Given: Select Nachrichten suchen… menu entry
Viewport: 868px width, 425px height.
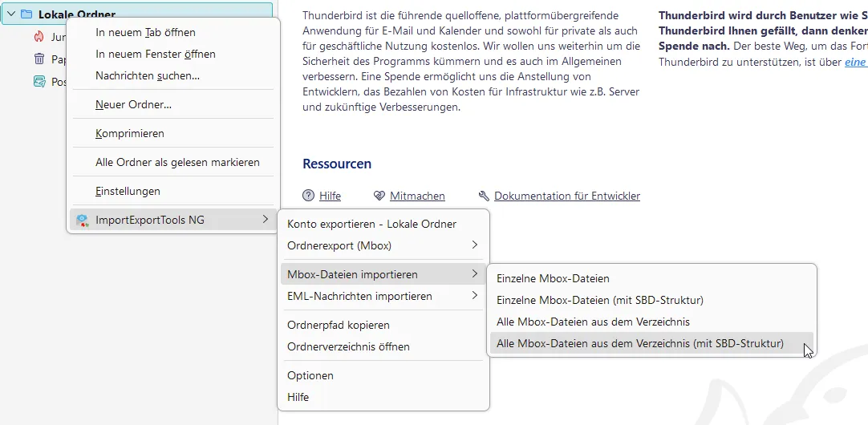Looking at the screenshot, I should (173, 76).
